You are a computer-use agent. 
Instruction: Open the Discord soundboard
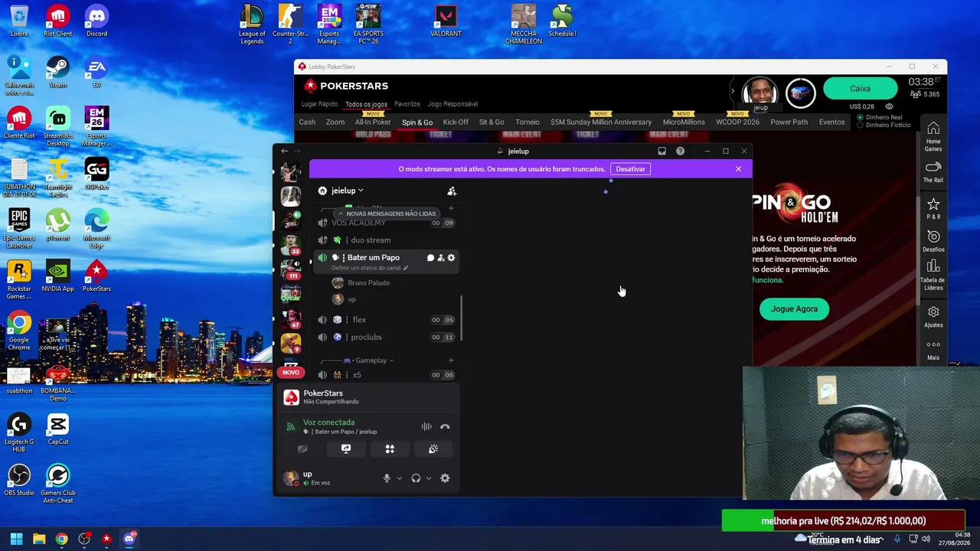(433, 449)
